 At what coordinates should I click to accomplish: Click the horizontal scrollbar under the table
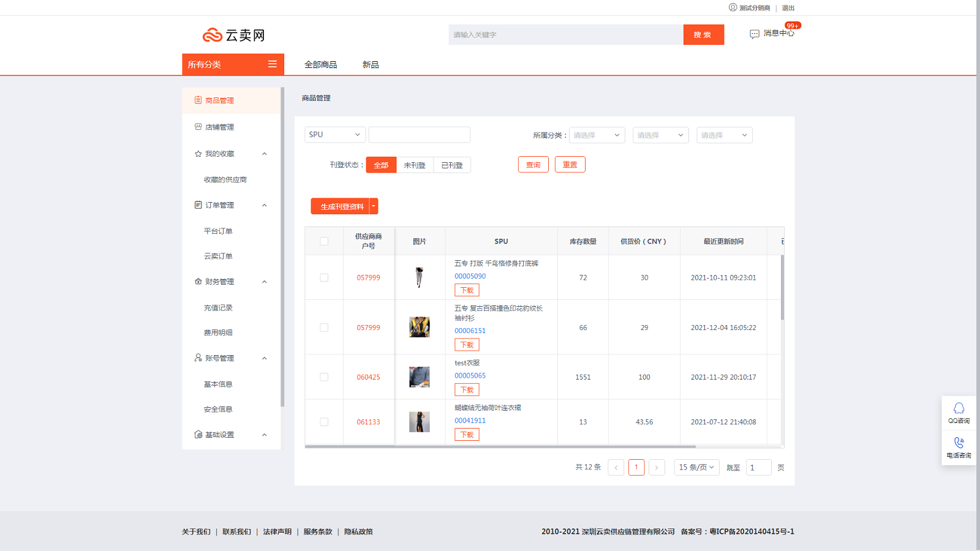[500, 447]
